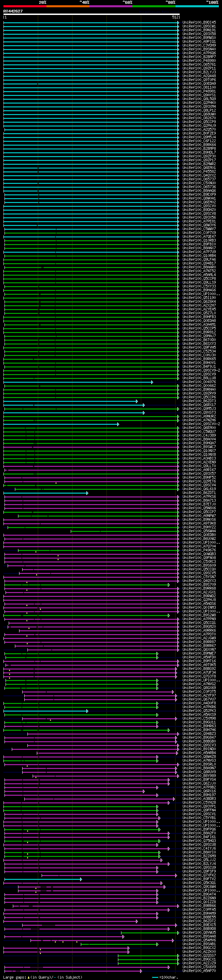This screenshot has height=980, width=222.
Task: Click the UniRef100_Q0IZZ8 label
Action: 199,902
